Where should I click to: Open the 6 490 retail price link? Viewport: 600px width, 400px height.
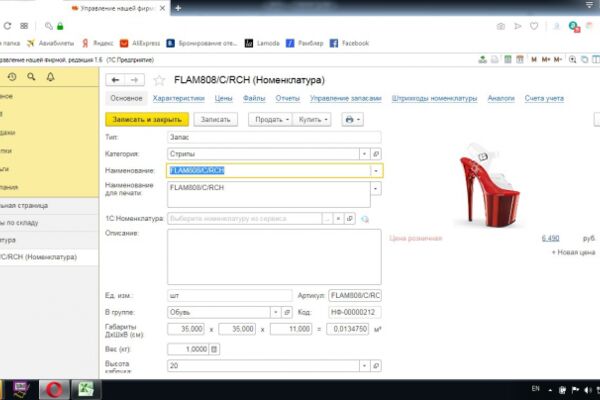pyautogui.click(x=550, y=238)
